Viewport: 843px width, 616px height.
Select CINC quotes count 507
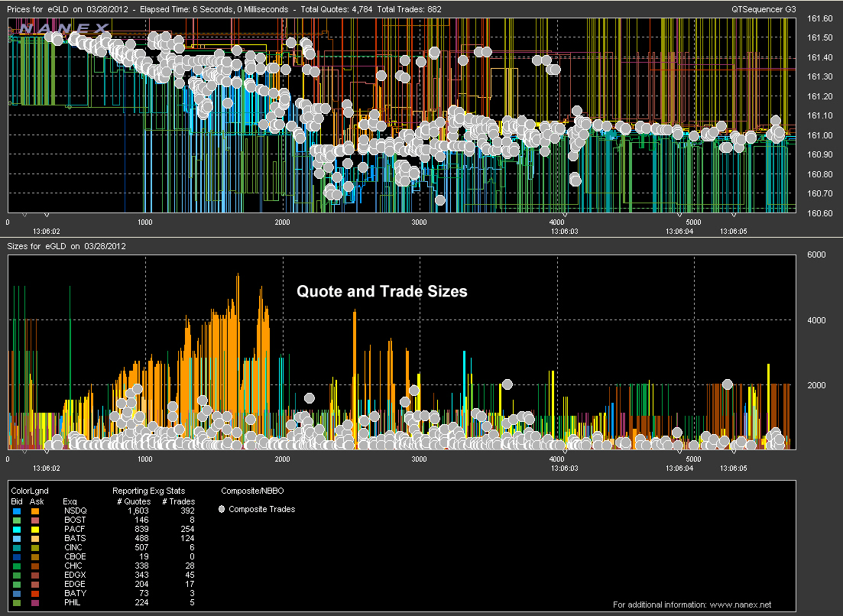pyautogui.click(x=141, y=547)
